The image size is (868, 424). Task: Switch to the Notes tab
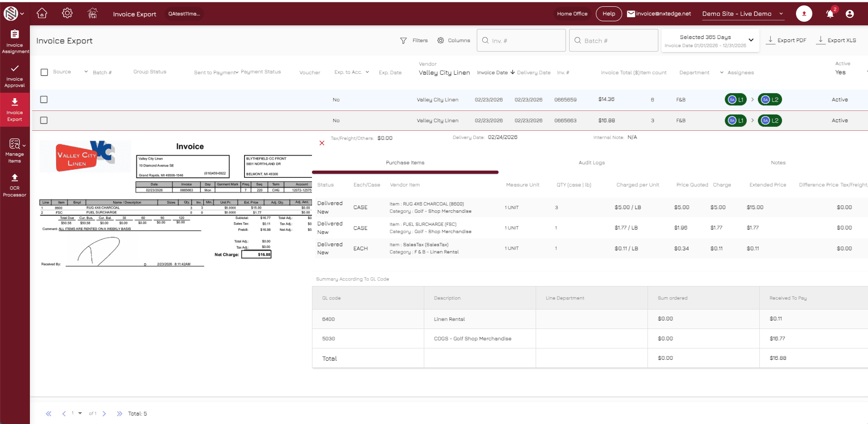778,163
